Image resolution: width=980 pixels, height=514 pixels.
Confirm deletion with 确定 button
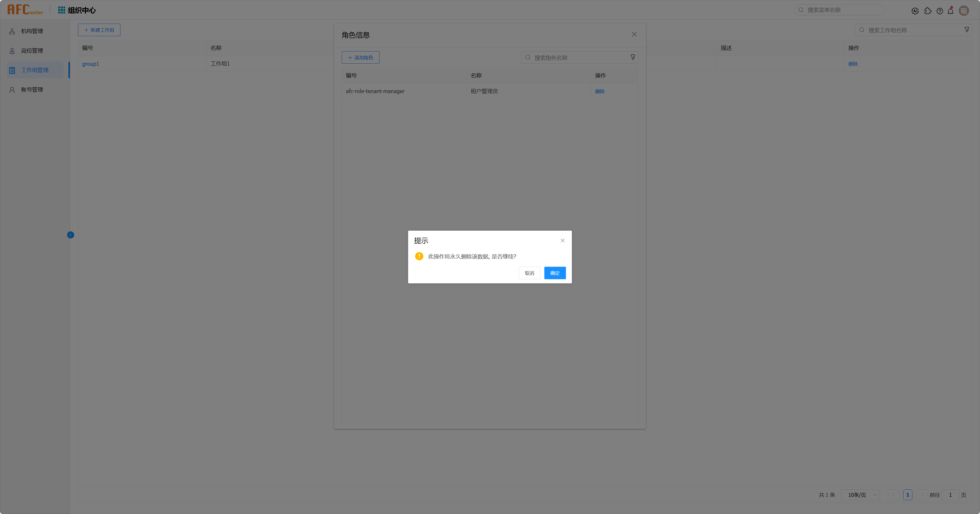(x=555, y=273)
